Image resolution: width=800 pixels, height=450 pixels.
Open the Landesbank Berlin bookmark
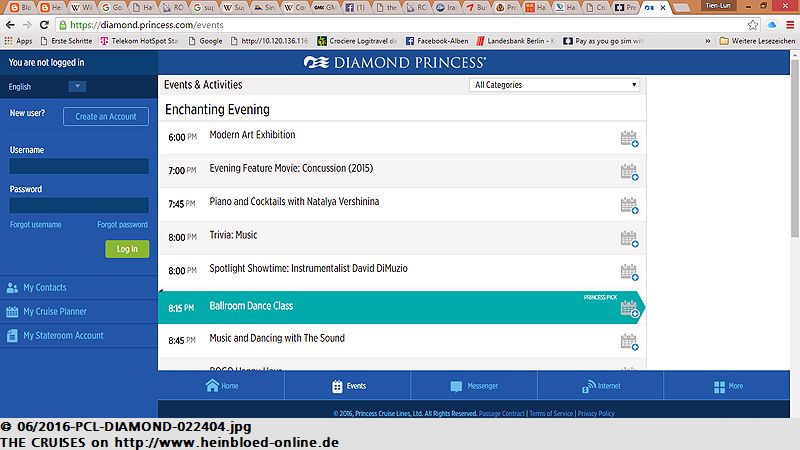tap(515, 41)
